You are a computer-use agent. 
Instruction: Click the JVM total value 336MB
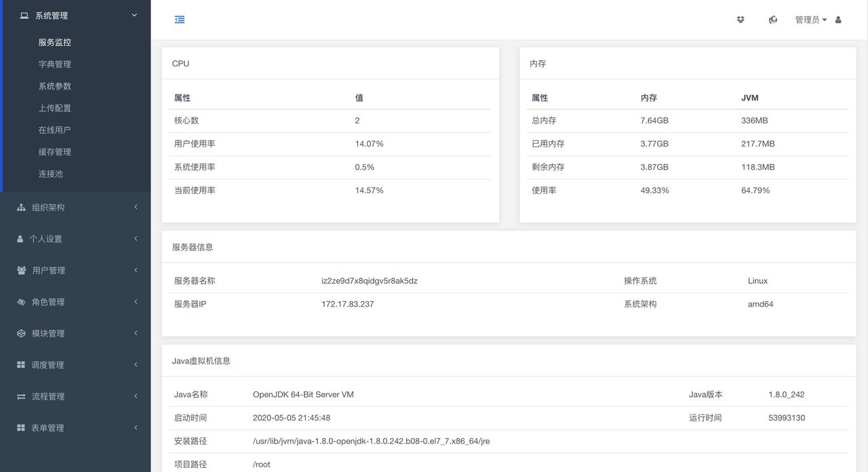tap(755, 121)
